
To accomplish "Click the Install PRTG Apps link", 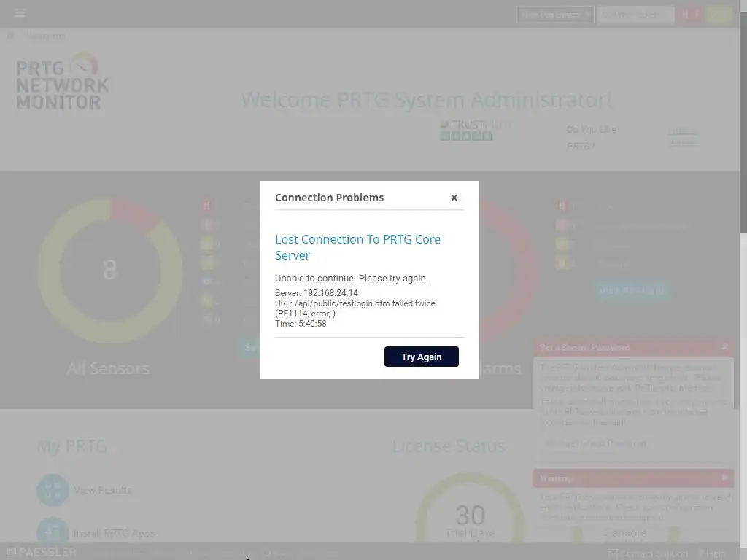I will pos(115,533).
